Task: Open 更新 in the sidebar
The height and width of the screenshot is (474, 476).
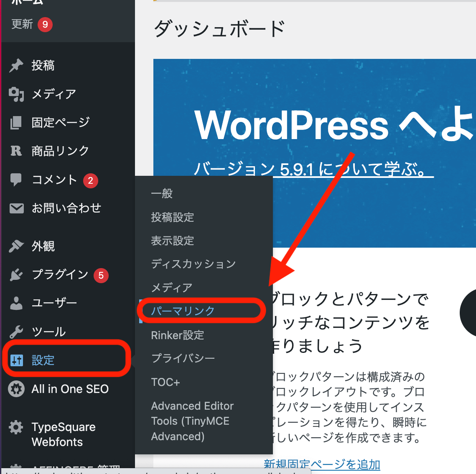Action: tap(22, 24)
